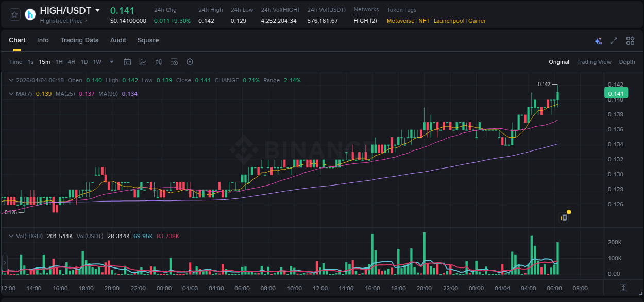Viewport: 644px width, 302px height.
Task: Open the Launchpool token tag link
Action: pos(449,21)
